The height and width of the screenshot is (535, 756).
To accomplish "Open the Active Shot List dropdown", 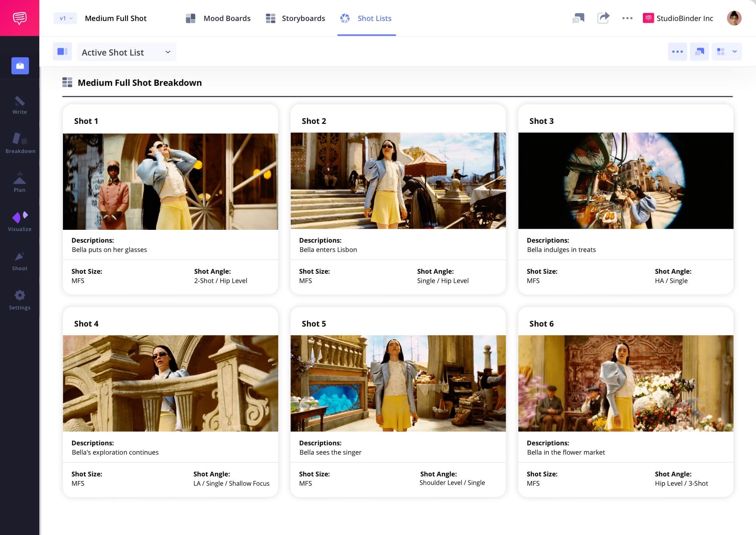I will click(126, 52).
